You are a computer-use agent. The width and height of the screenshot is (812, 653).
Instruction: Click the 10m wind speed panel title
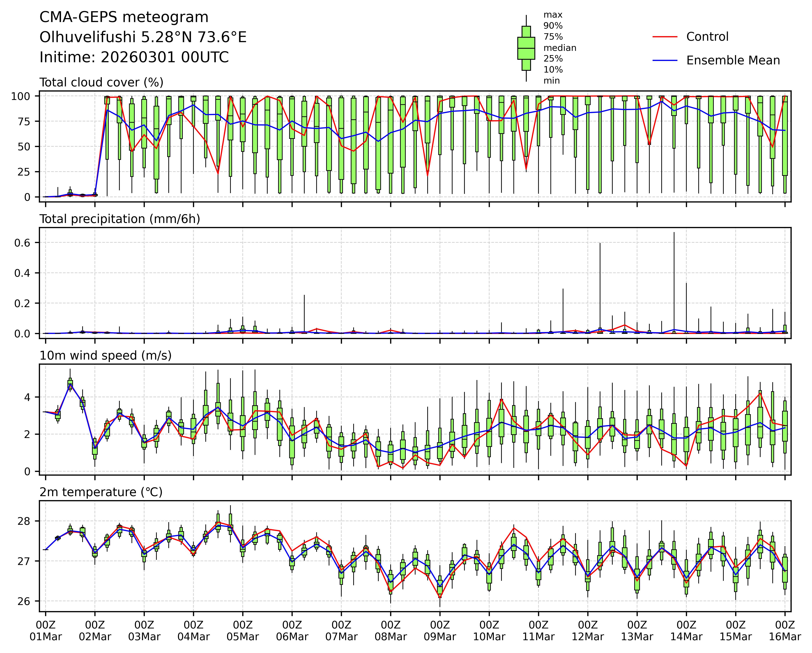tap(106, 355)
